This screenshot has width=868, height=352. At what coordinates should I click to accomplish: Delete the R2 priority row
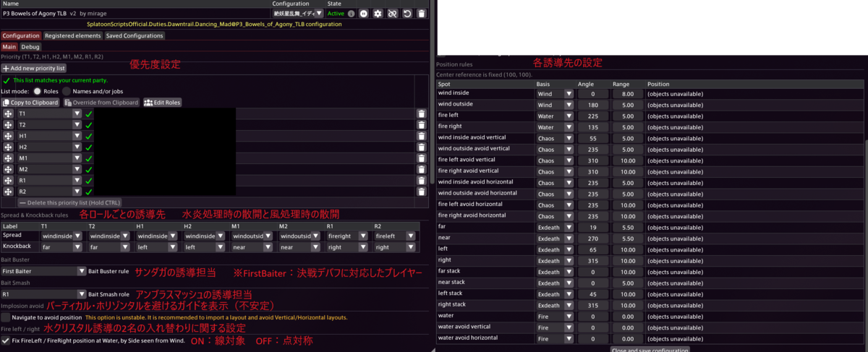pyautogui.click(x=422, y=192)
